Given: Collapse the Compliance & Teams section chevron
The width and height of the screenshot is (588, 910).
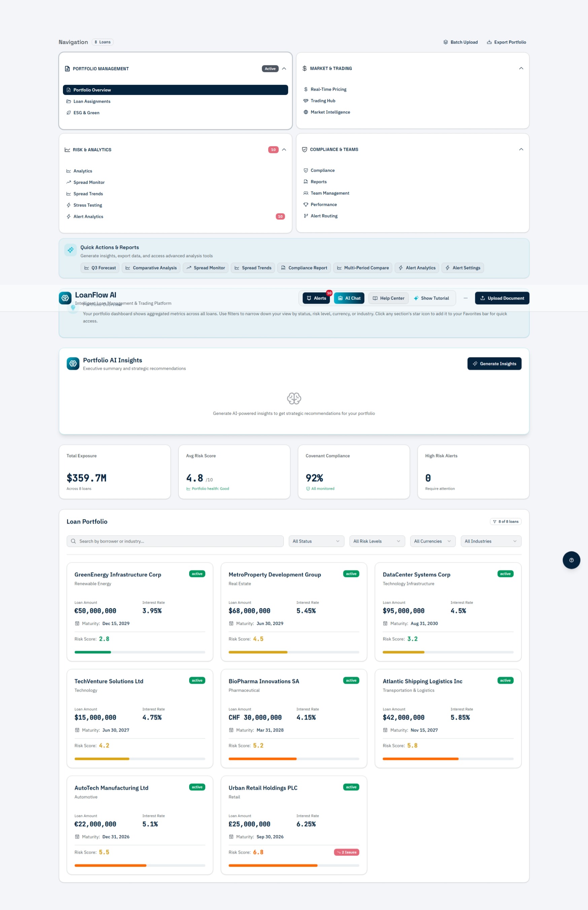Looking at the screenshot, I should pos(521,149).
